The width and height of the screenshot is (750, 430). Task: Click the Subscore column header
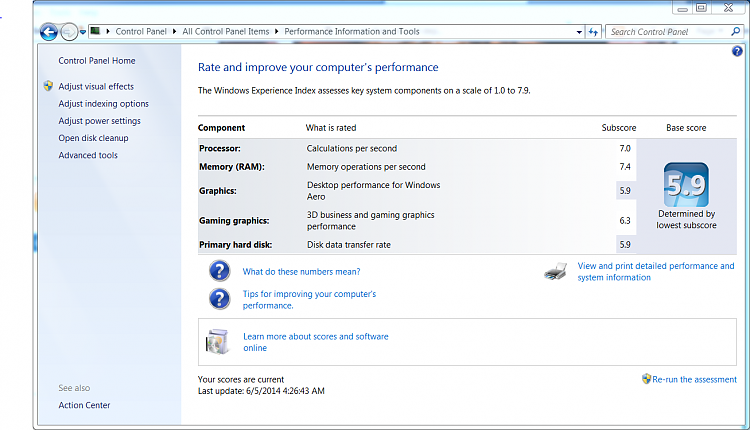pos(619,128)
